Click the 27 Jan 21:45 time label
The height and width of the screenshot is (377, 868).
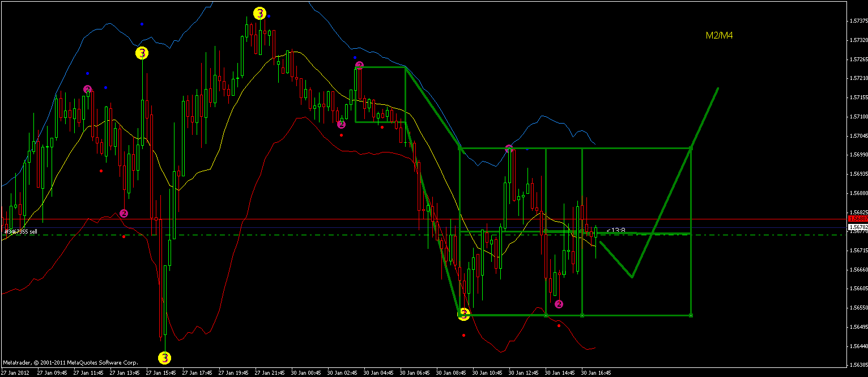coord(270,373)
